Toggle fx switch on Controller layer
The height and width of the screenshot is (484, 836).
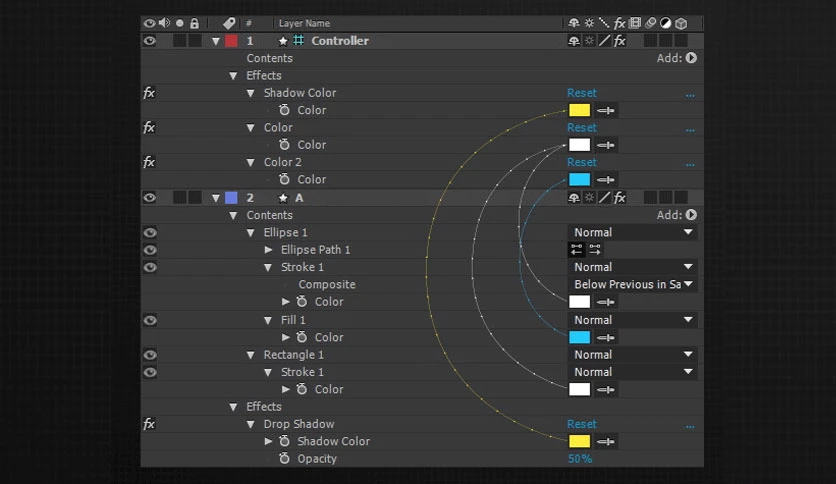pos(620,41)
